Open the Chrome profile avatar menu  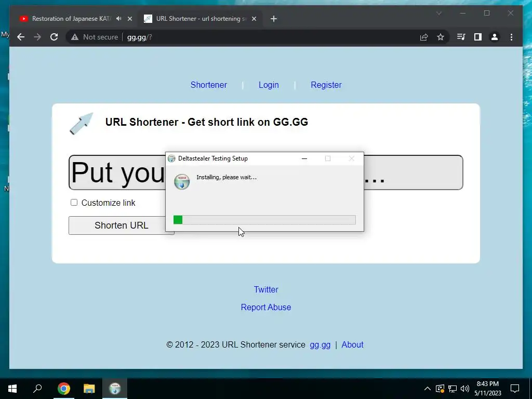pyautogui.click(x=495, y=37)
